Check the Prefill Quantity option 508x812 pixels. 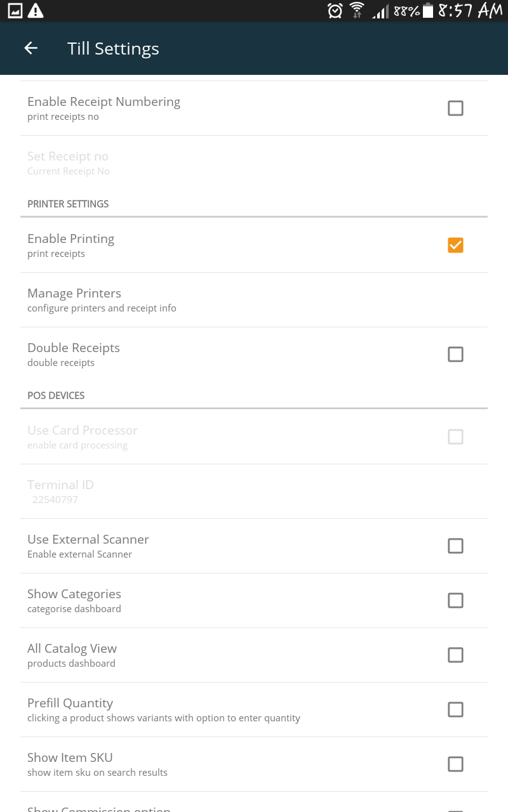click(x=455, y=710)
